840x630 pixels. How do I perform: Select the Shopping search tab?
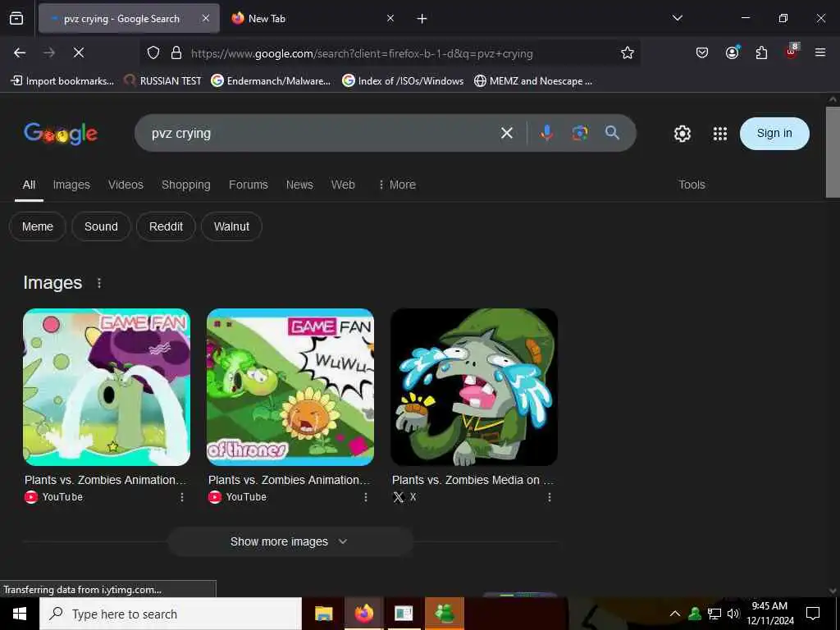(x=186, y=185)
